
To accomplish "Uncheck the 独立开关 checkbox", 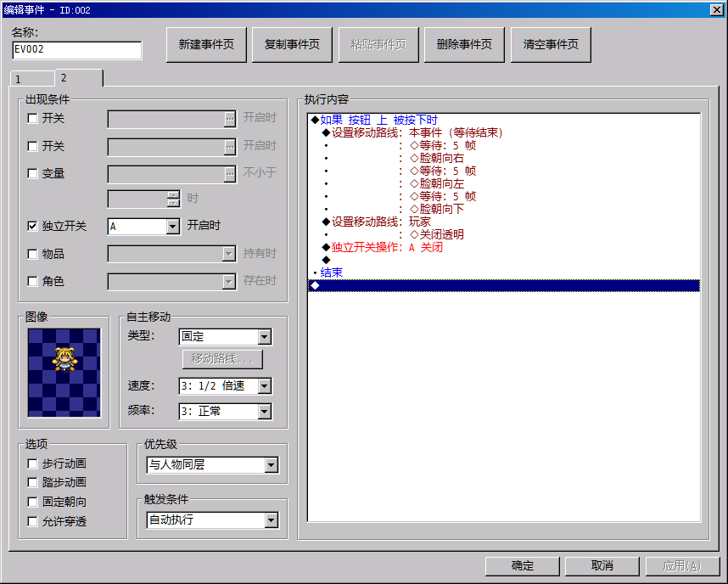I will point(32,227).
